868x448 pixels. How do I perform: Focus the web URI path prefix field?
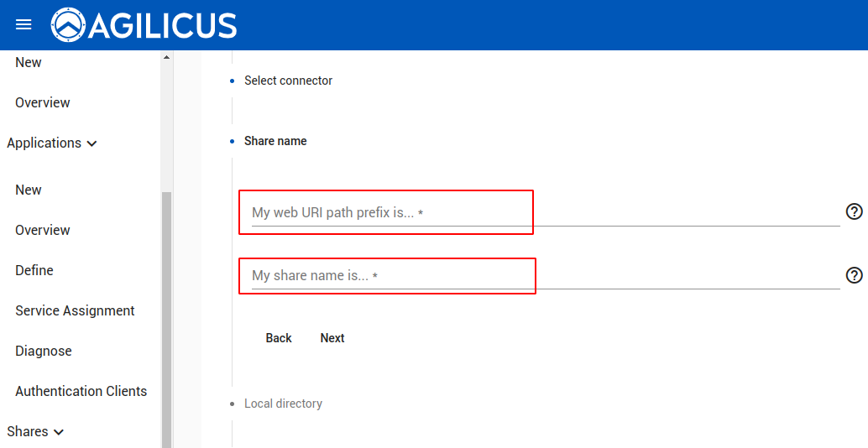coord(537,213)
